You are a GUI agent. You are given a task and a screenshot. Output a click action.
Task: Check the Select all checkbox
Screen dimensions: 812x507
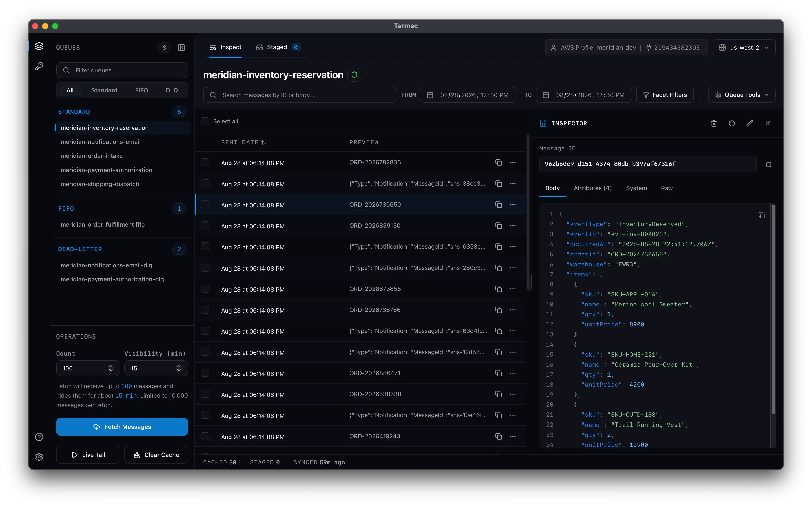pyautogui.click(x=205, y=121)
